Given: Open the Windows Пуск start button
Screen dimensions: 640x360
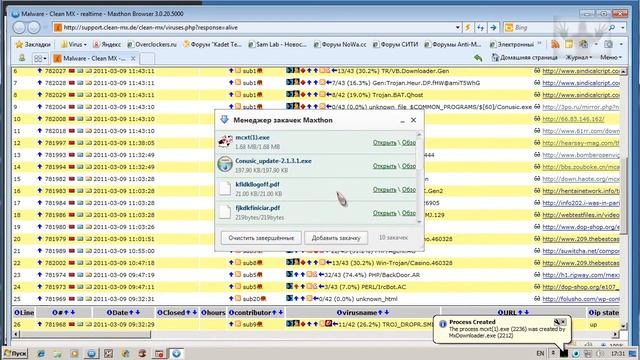Looking at the screenshot, I should click(x=15, y=353).
